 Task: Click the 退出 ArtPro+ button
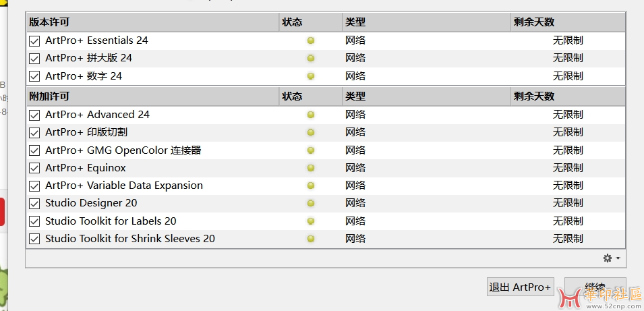(x=520, y=287)
